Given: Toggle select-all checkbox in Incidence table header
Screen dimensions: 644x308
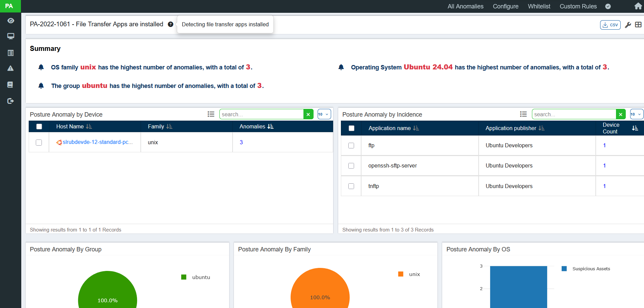Looking at the screenshot, I should 351,128.
